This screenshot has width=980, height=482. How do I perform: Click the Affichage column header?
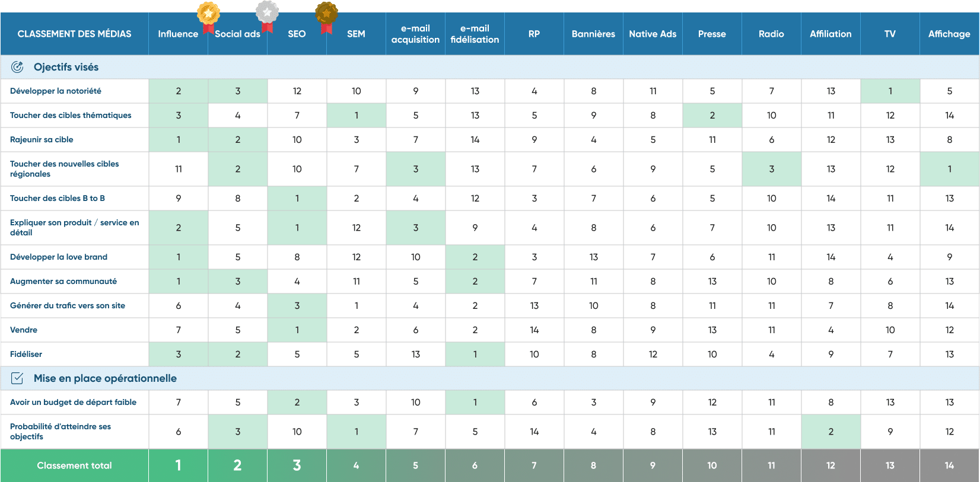click(x=949, y=34)
